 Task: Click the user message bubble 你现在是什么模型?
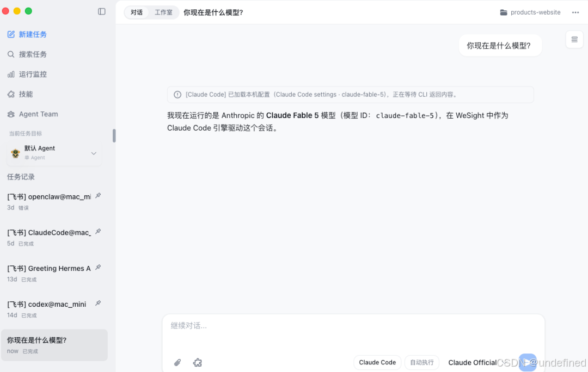pos(500,46)
